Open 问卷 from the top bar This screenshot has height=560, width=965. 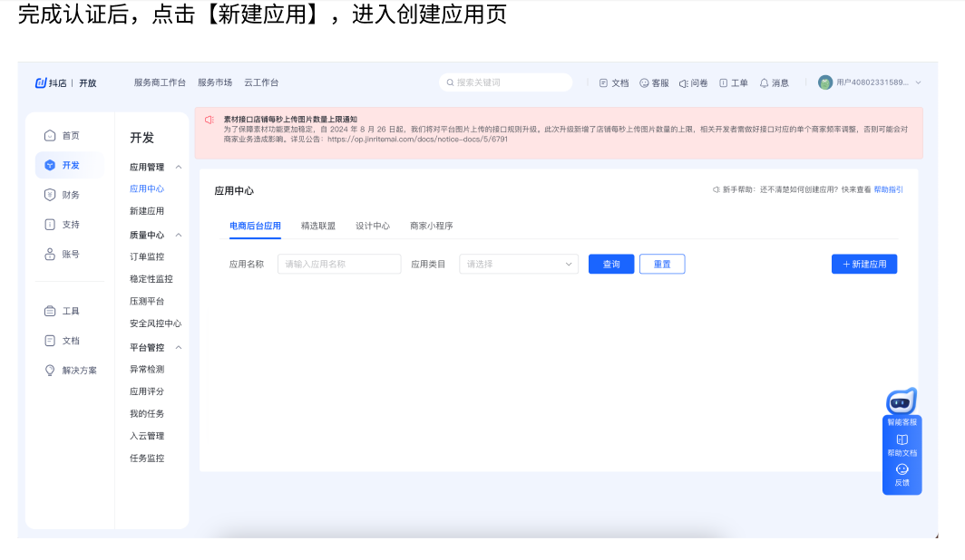tap(693, 83)
